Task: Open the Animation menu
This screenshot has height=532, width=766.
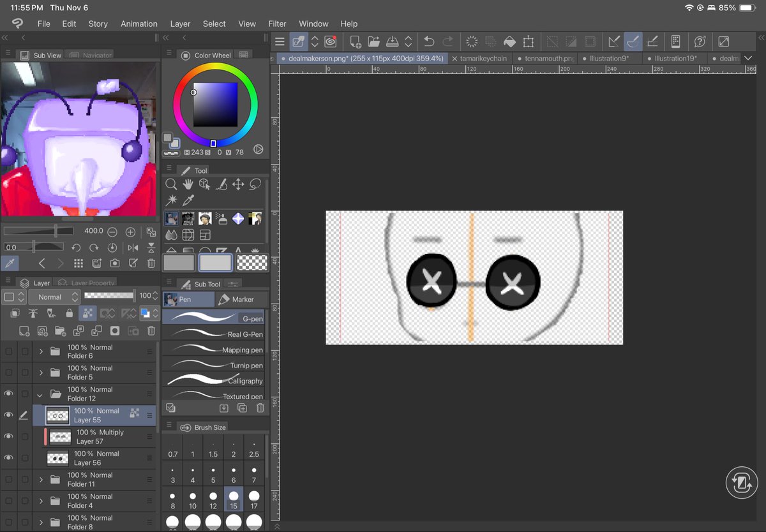Action: (x=139, y=24)
